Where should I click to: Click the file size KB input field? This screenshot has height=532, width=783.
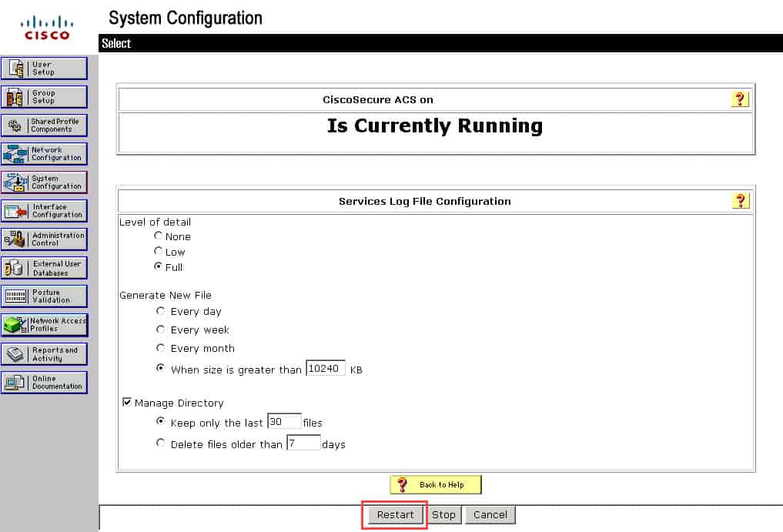[x=326, y=369]
